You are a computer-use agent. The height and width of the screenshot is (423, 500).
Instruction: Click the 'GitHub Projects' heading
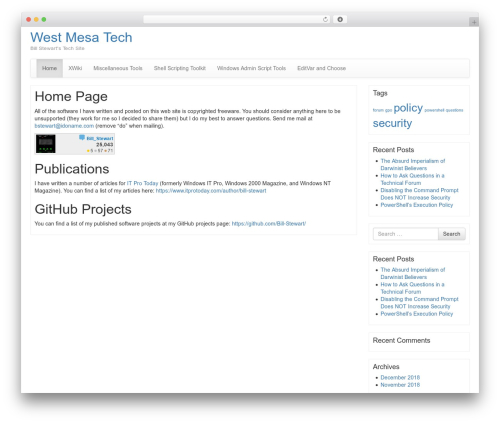coord(83,209)
